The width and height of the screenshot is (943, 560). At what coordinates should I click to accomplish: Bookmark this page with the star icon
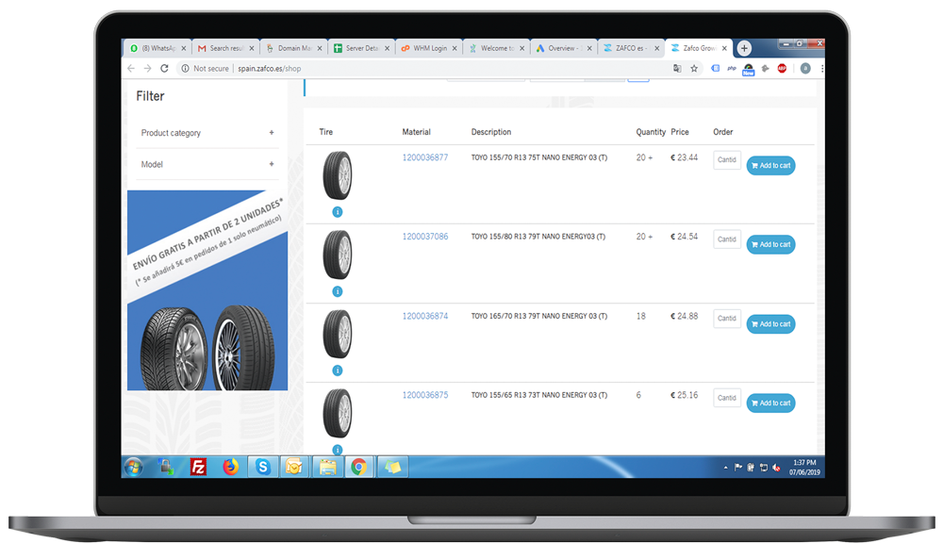[694, 69]
